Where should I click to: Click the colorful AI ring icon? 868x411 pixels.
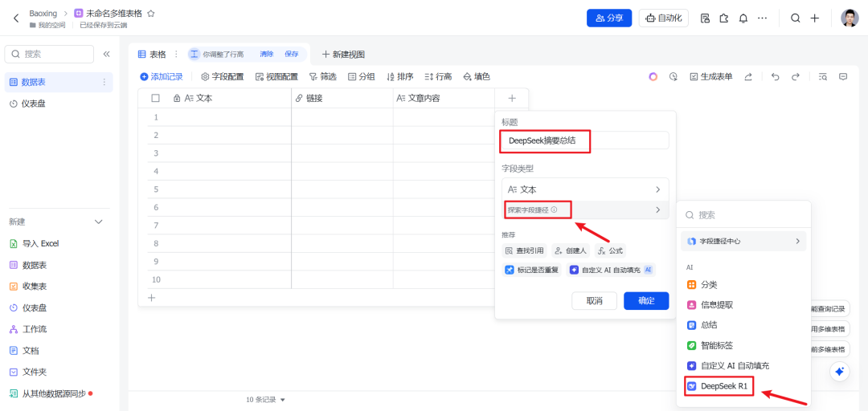653,77
